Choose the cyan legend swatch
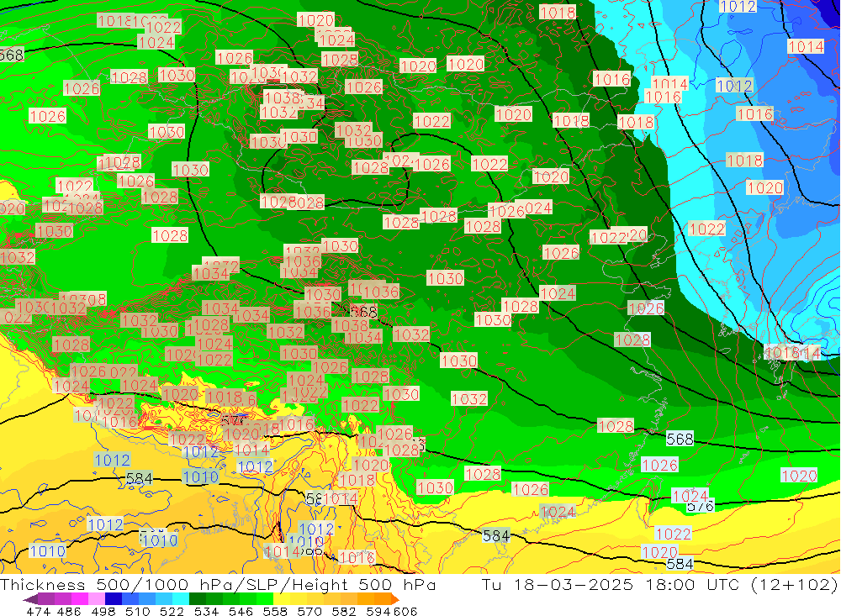Image resolution: width=841 pixels, height=616 pixels. [181, 599]
